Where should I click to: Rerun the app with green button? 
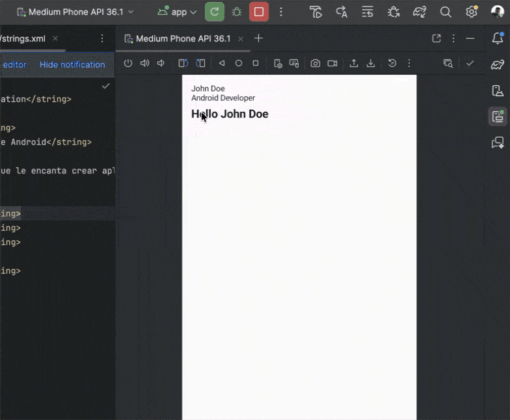215,12
